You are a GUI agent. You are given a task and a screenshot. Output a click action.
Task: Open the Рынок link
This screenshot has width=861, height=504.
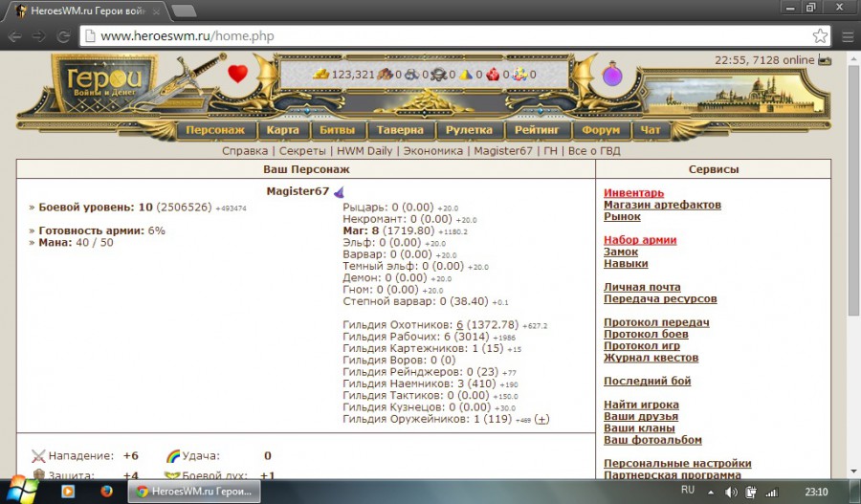[x=622, y=216]
